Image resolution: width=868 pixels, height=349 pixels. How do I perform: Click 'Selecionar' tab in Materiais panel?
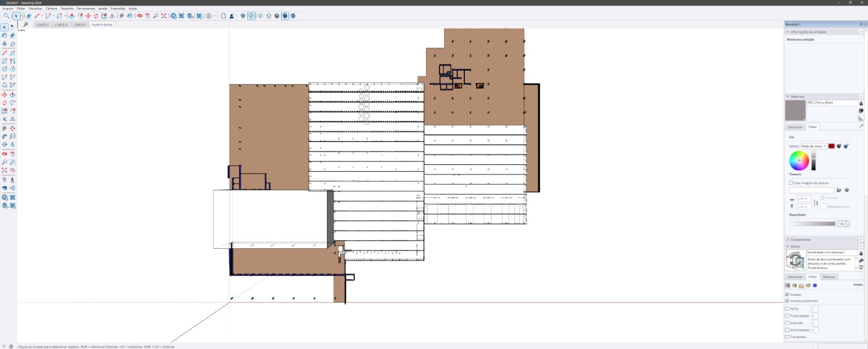[795, 127]
